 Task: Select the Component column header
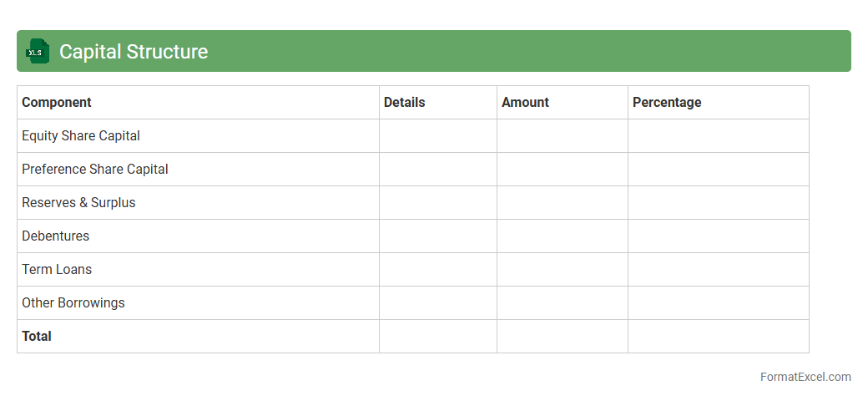tap(57, 103)
